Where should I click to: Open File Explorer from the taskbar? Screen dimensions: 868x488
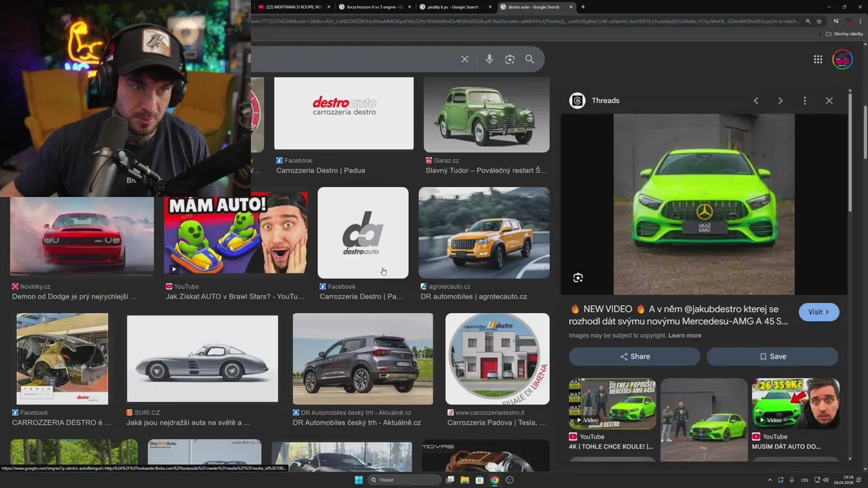point(465,480)
